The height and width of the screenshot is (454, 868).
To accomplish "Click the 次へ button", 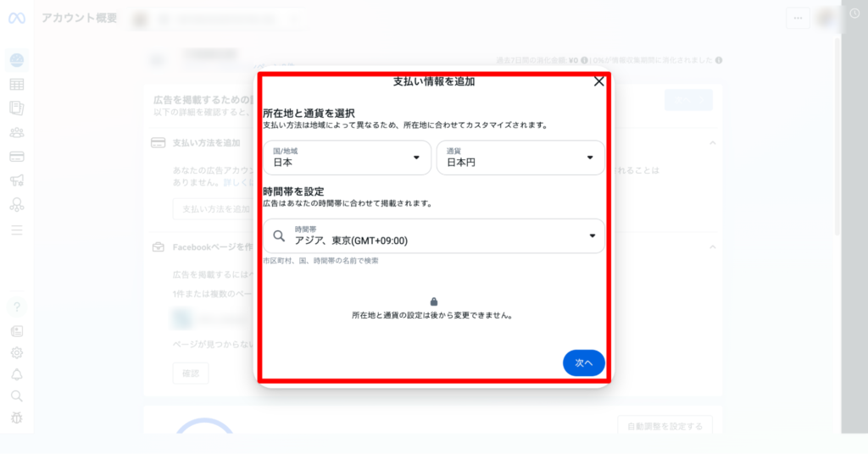I will coord(583,363).
